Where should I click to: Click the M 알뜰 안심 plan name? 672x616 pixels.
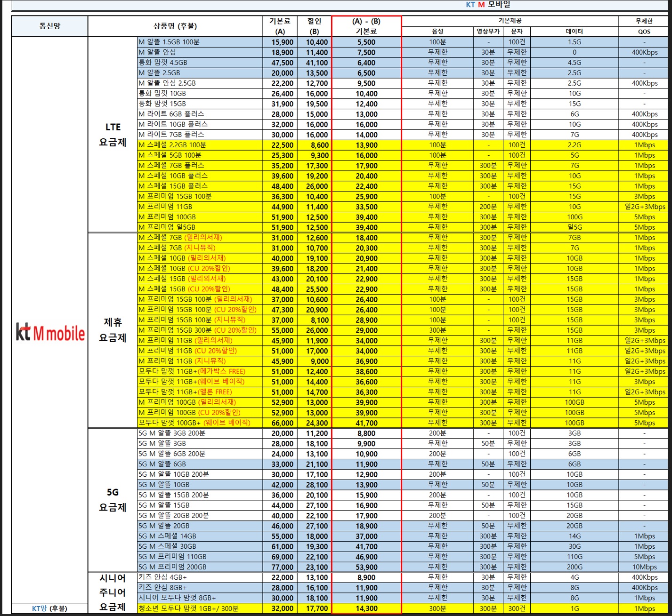point(157,52)
